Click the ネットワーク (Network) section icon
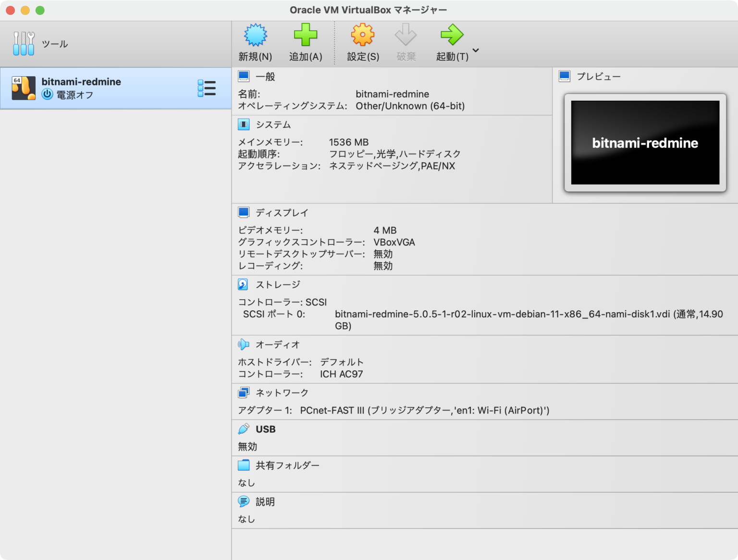The image size is (738, 560). point(244,392)
